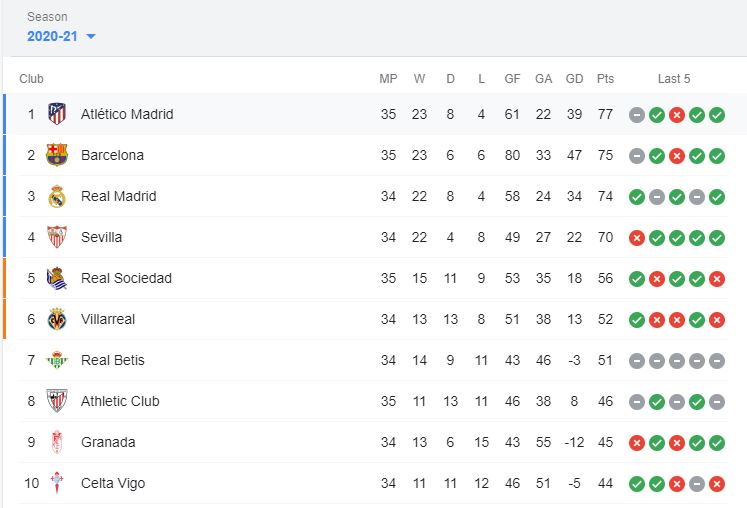The image size is (747, 508).
Task: Open the Villarreal team name link
Action: pos(108,319)
